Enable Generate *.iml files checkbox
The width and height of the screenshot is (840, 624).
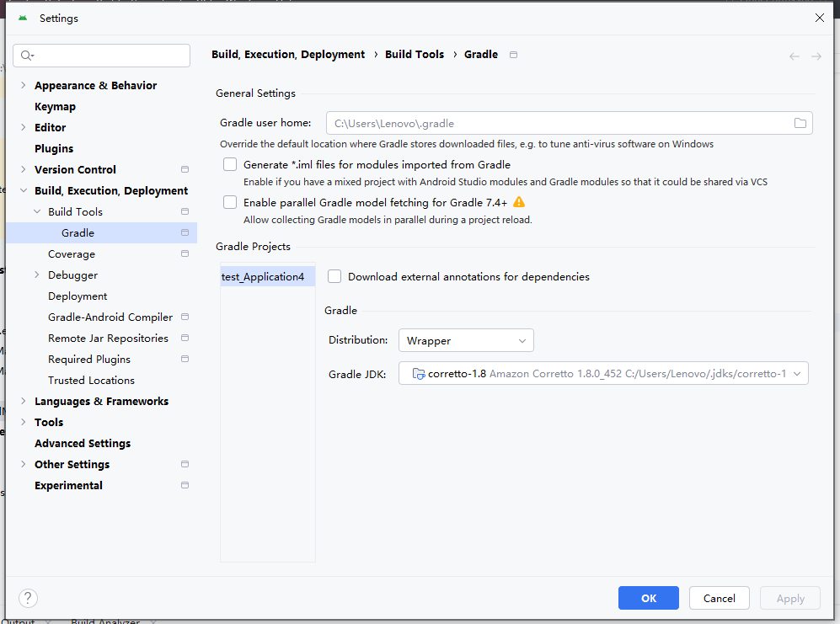230,165
